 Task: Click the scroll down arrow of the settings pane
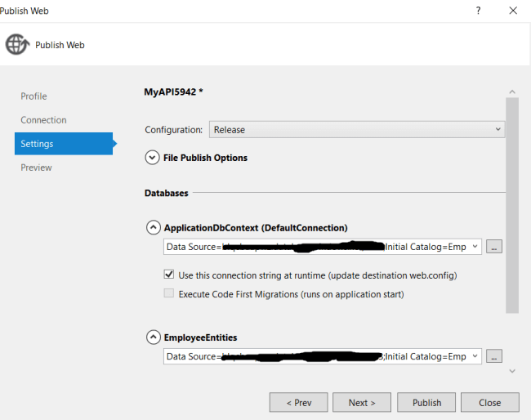pyautogui.click(x=512, y=371)
